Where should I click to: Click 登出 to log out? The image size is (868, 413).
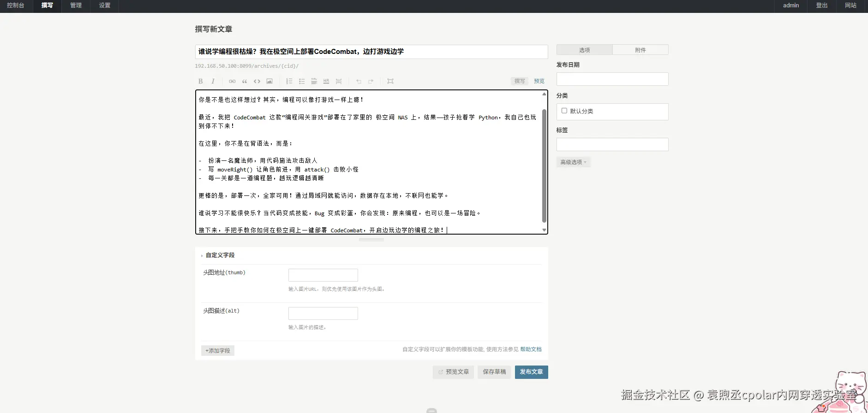point(822,6)
